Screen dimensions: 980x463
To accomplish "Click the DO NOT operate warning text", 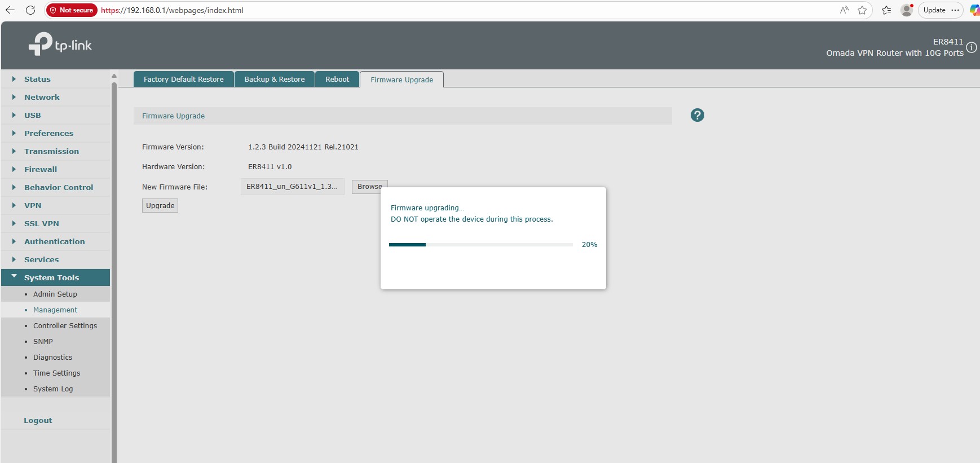I will pyautogui.click(x=472, y=219).
